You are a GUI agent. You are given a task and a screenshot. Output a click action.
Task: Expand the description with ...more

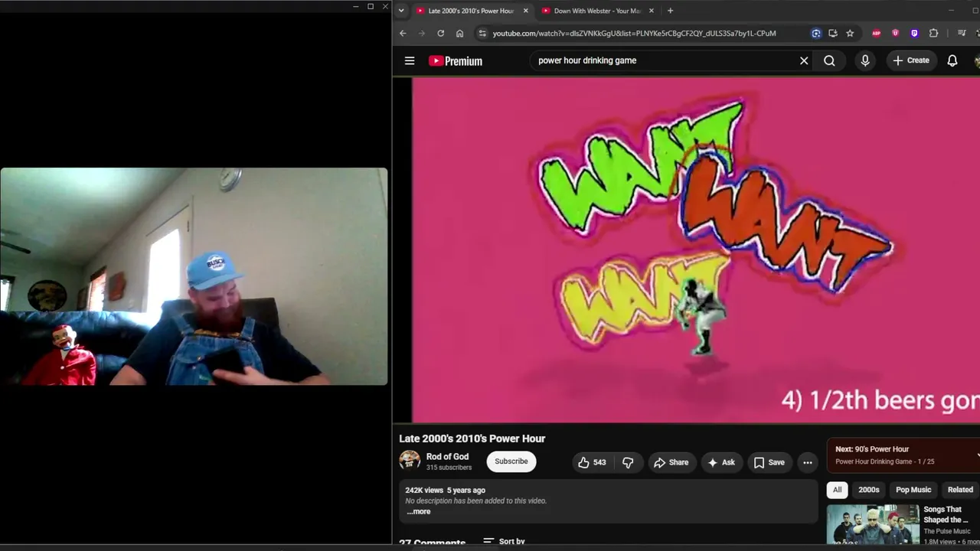point(418,511)
